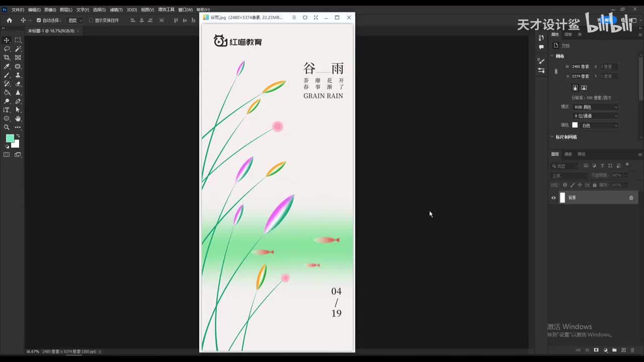Screen dimensions: 644x362
Task: Open the 编辑(E) menu
Action: 34,10
